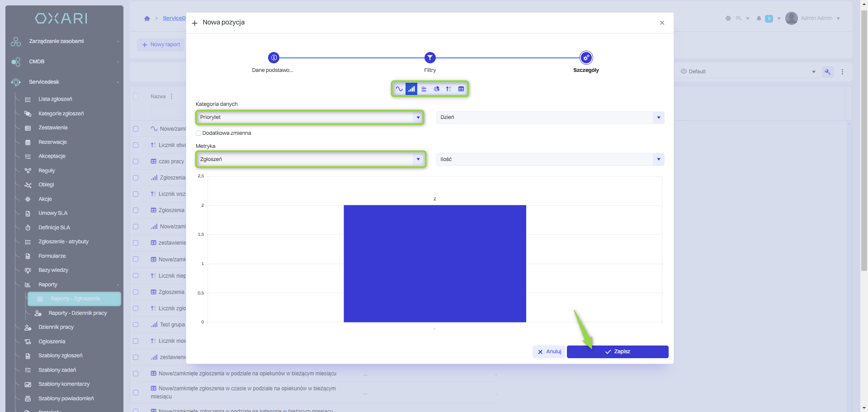Check the box for Licznik zgło row
The image size is (868, 412).
pos(136,308)
